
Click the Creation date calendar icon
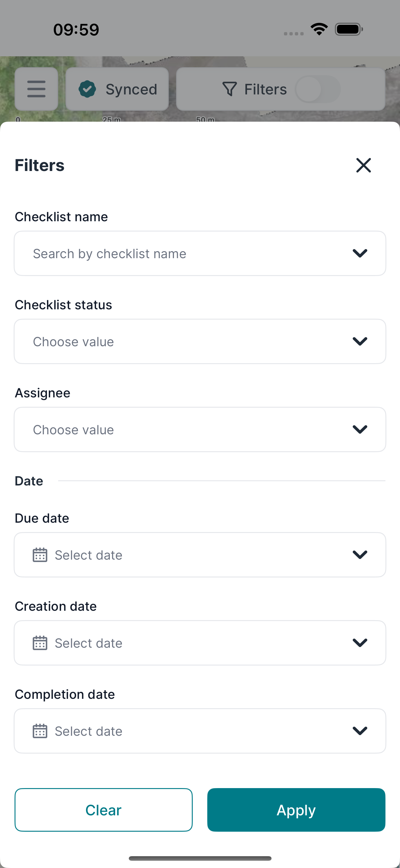click(x=40, y=643)
